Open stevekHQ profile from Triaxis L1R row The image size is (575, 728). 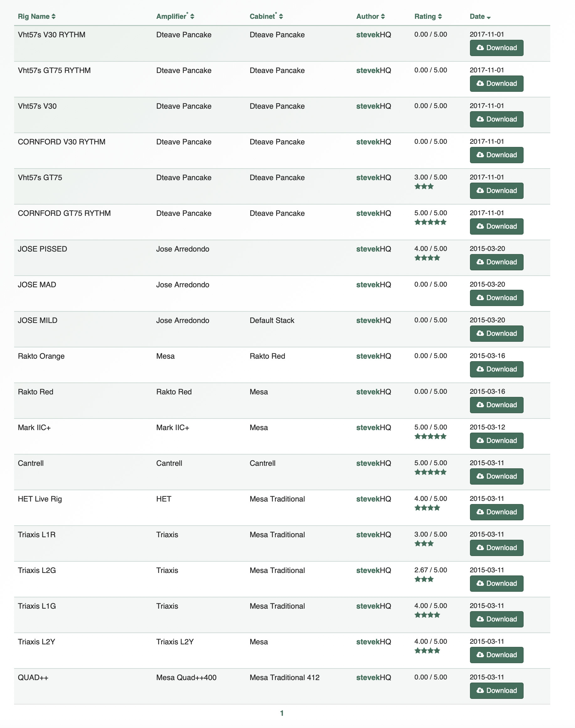pyautogui.click(x=373, y=534)
